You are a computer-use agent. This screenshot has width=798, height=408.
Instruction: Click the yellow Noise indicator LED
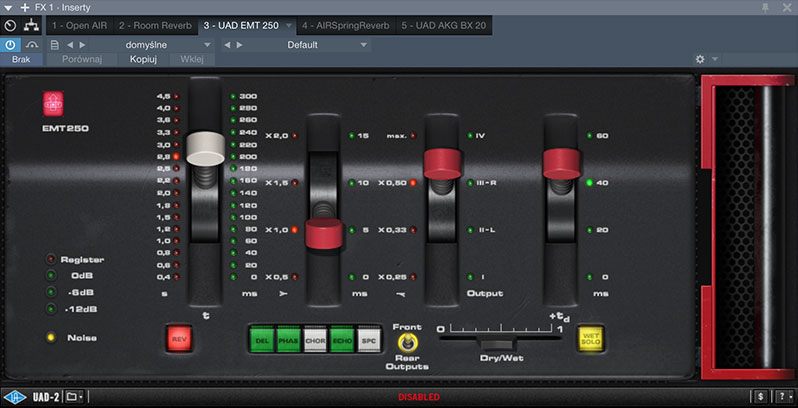pos(51,338)
